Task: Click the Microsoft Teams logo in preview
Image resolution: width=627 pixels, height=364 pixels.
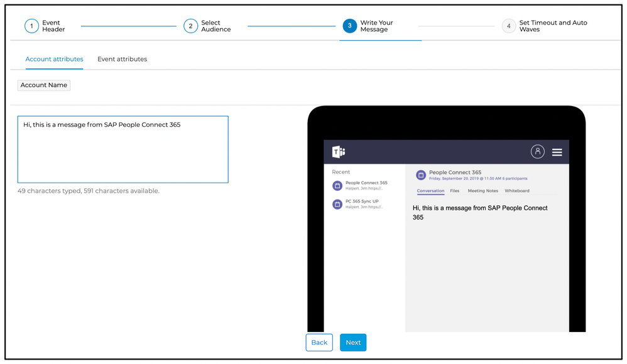Action: [x=338, y=152]
